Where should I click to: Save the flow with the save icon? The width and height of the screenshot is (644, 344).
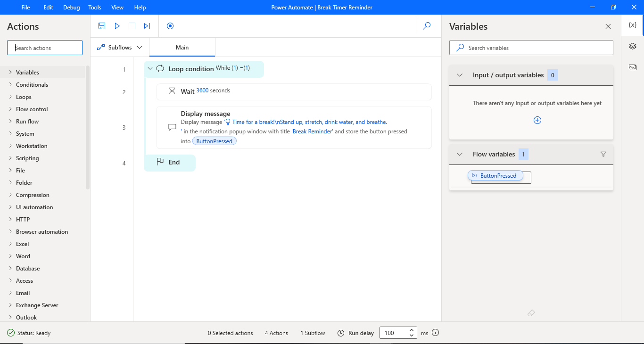tap(102, 26)
